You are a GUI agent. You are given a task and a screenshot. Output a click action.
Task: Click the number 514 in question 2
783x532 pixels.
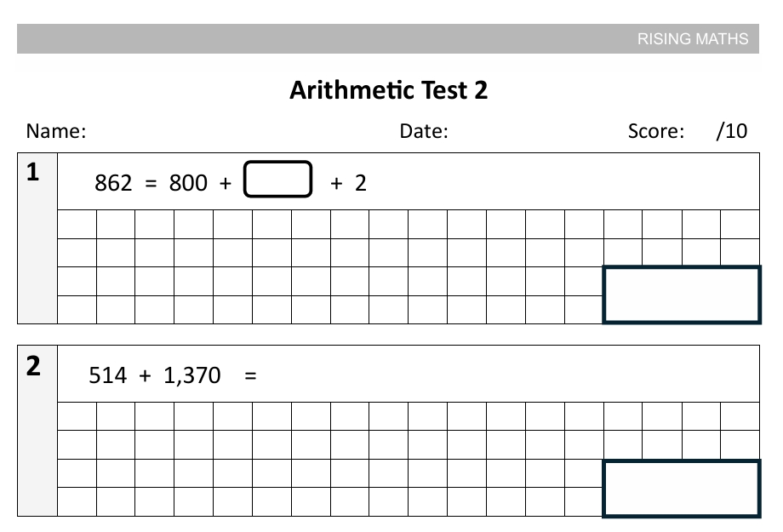(107, 375)
